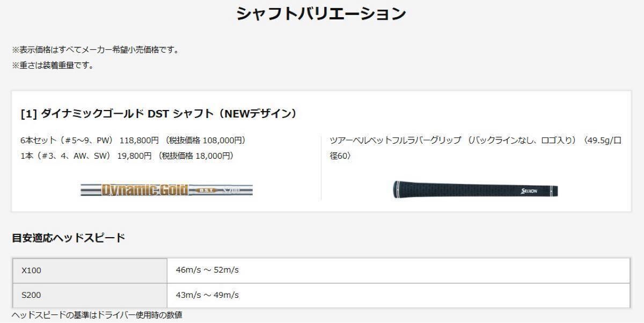Select the ダイナミックゴールド DST シャフト title
644x323 pixels.
coord(158,114)
